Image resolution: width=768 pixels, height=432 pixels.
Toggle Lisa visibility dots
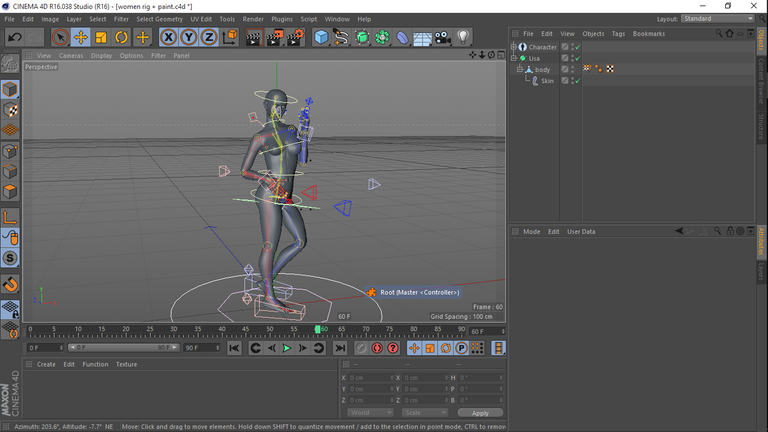pos(572,58)
